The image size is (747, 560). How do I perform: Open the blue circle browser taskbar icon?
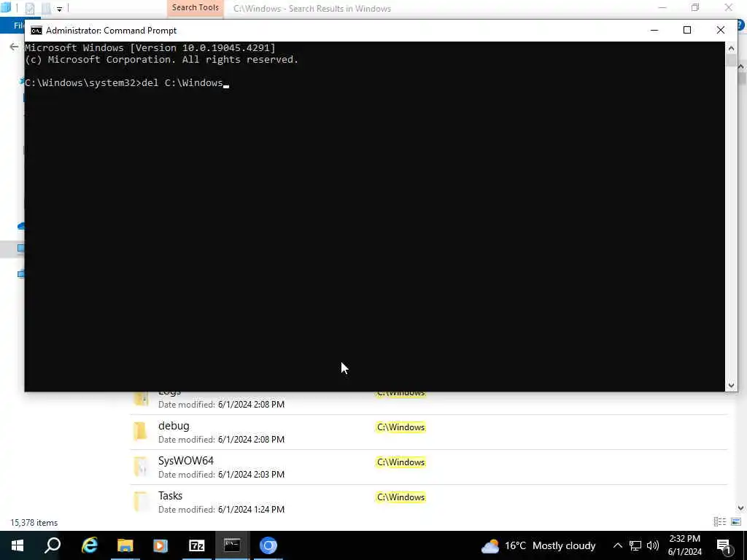coord(268,545)
